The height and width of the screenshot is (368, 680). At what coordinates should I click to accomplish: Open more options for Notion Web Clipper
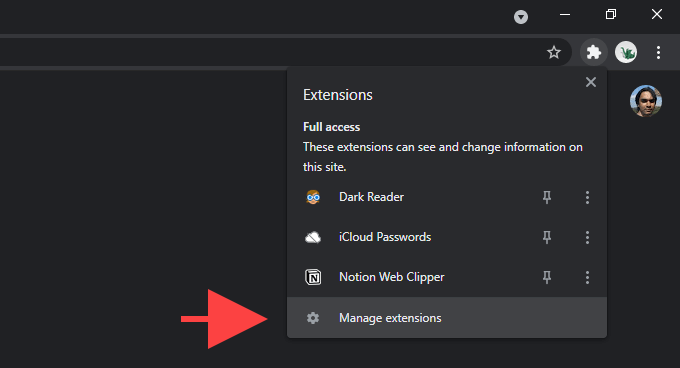point(587,277)
